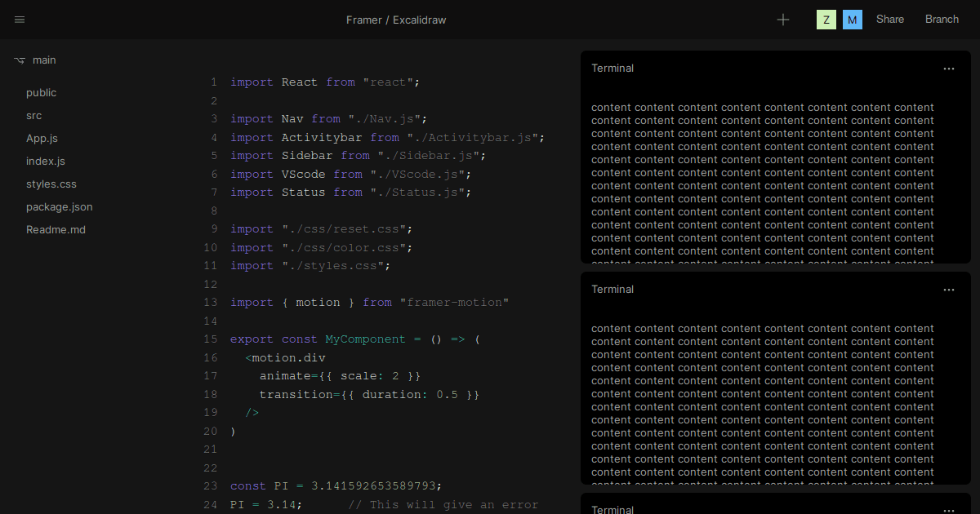The image size is (980, 514).
Task: Open the package.json file
Action: (58, 206)
